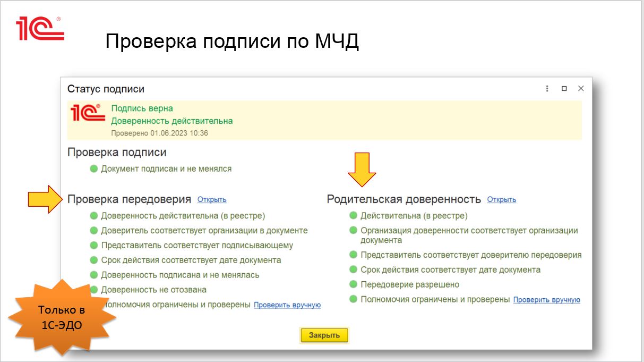Expand details under Проверка подписи section
This screenshot has height=362, width=644.
coord(118,151)
